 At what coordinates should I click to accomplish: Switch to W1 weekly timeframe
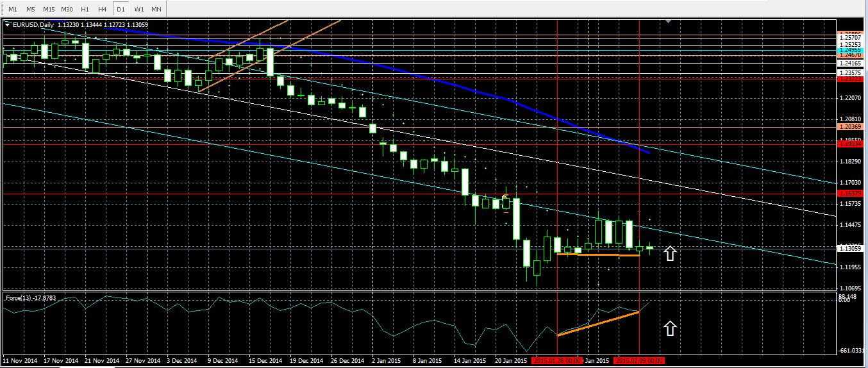pyautogui.click(x=138, y=9)
